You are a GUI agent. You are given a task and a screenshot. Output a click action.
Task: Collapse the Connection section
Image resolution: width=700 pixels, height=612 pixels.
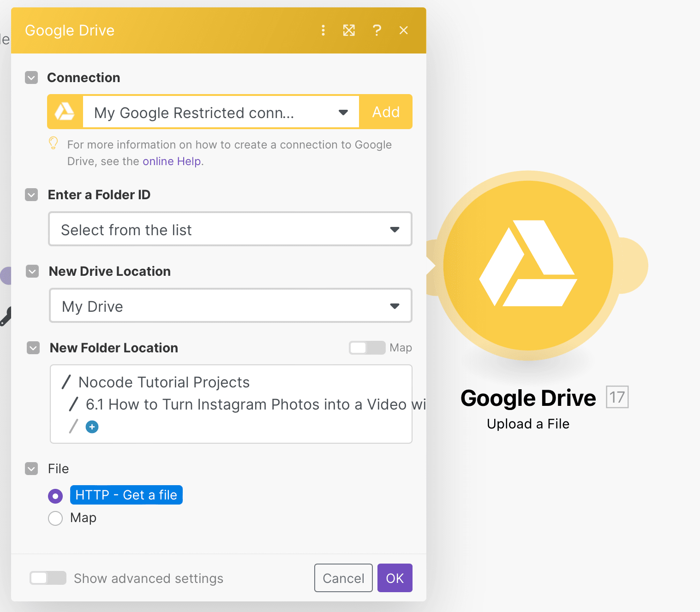(x=31, y=77)
